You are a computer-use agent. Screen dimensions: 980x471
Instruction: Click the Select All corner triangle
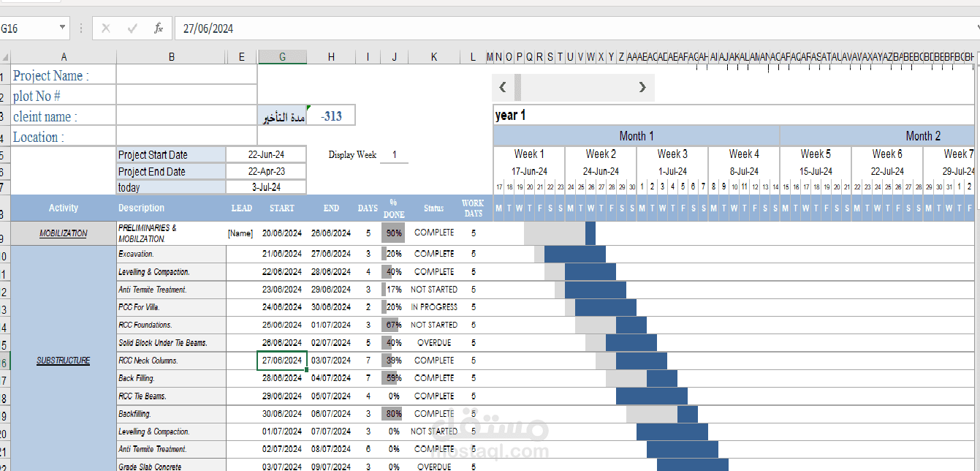point(5,57)
